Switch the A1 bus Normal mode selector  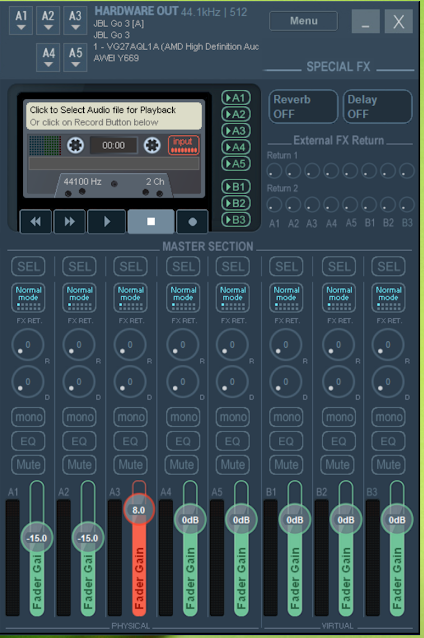(28, 297)
